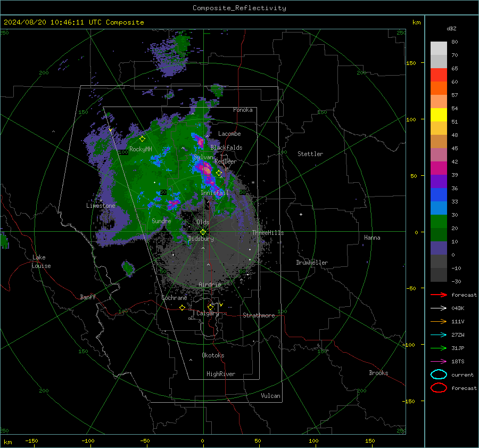The height and width of the screenshot is (448, 479).
Task: Click yellow diamond marker above Calgary label
Action: coord(210,307)
